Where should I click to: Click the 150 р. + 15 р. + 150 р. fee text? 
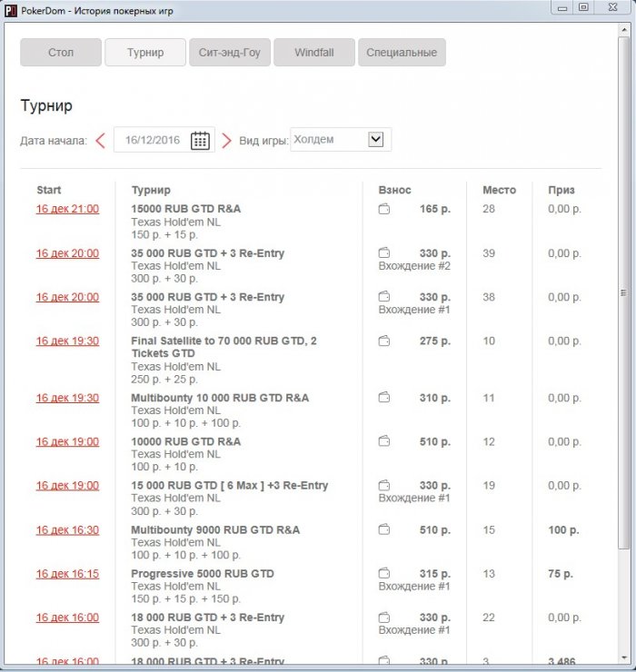pos(185,598)
